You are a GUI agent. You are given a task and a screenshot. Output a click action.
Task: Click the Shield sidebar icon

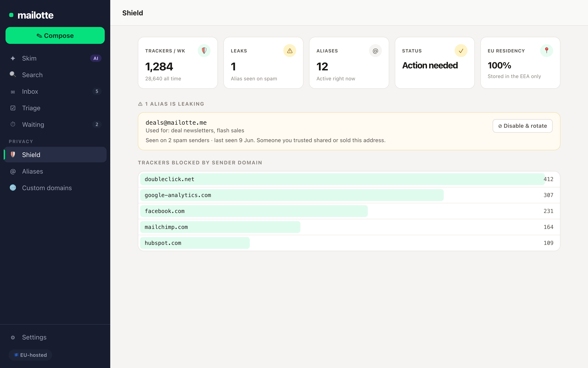coord(13,155)
